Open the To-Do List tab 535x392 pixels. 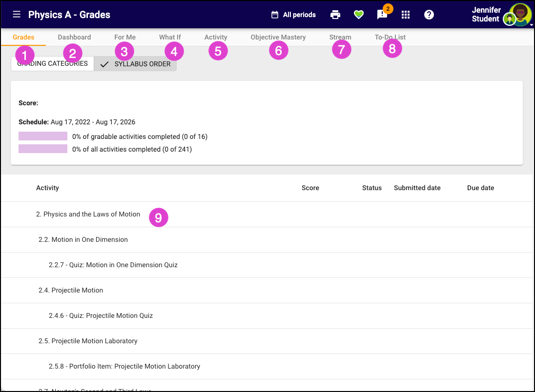click(x=390, y=37)
